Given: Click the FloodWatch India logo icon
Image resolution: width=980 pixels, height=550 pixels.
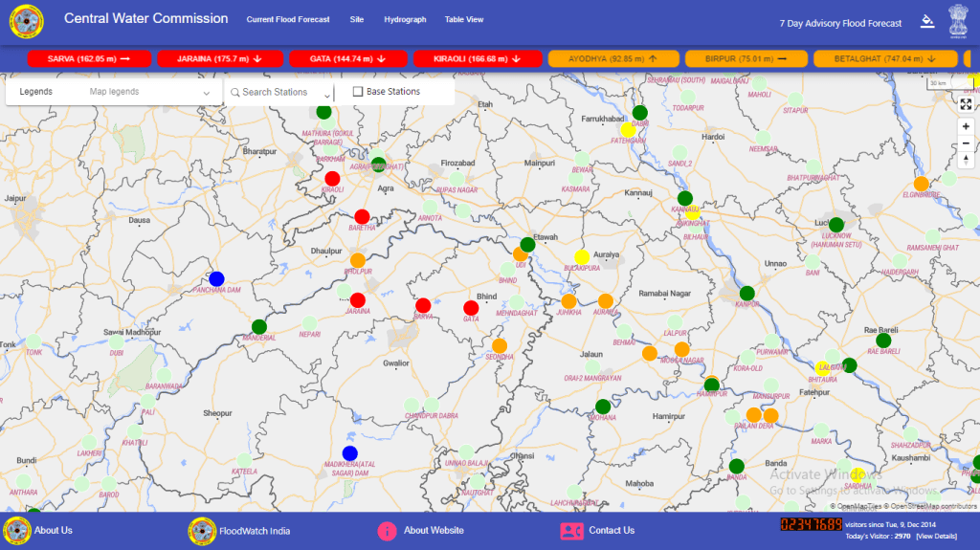Looking at the screenshot, I should pyautogui.click(x=201, y=531).
